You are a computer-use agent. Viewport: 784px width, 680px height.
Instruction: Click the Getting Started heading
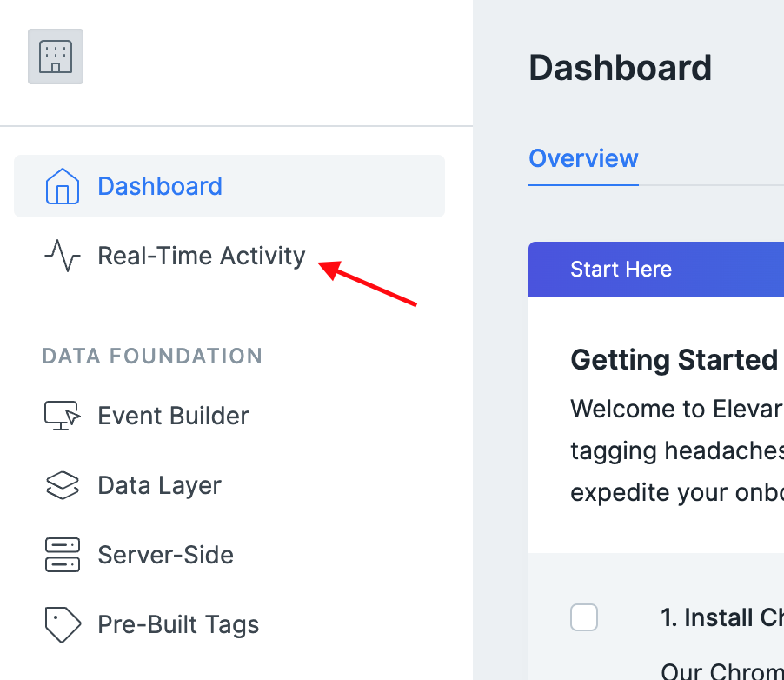(674, 359)
